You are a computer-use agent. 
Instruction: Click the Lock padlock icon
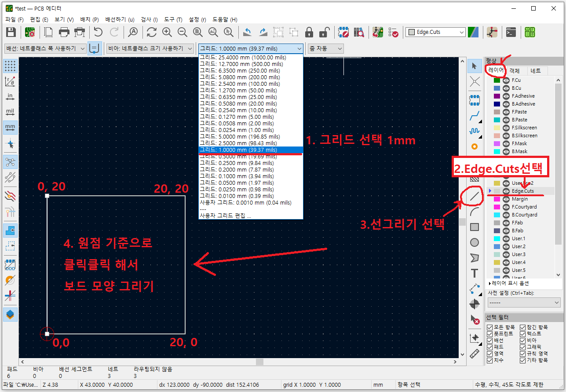(x=309, y=32)
